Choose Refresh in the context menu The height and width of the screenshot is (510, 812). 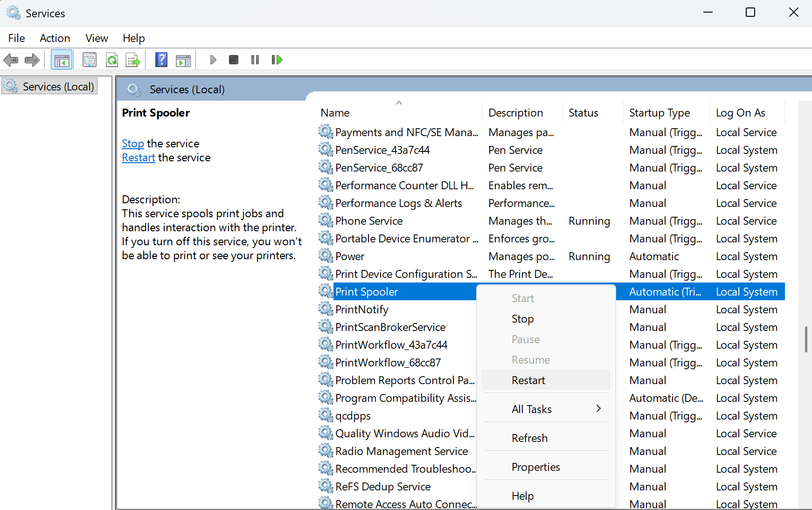click(x=546, y=438)
